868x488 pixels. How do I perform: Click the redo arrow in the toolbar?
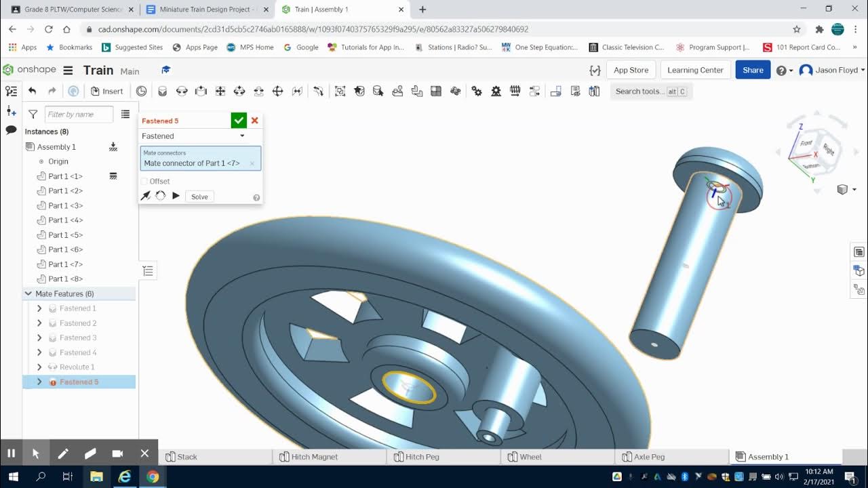(x=52, y=91)
